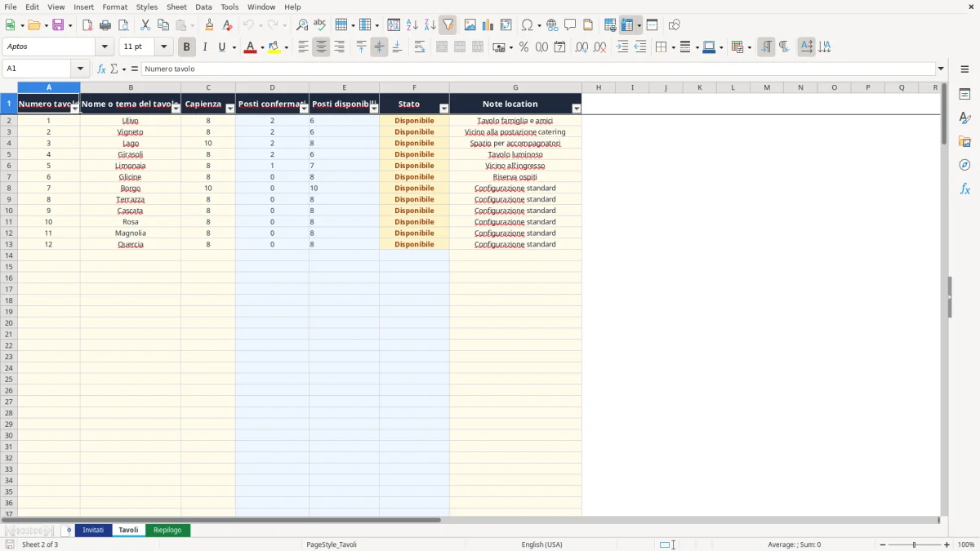Expand the Name Box dropdown
This screenshot has height=551, width=980.
[x=80, y=69]
